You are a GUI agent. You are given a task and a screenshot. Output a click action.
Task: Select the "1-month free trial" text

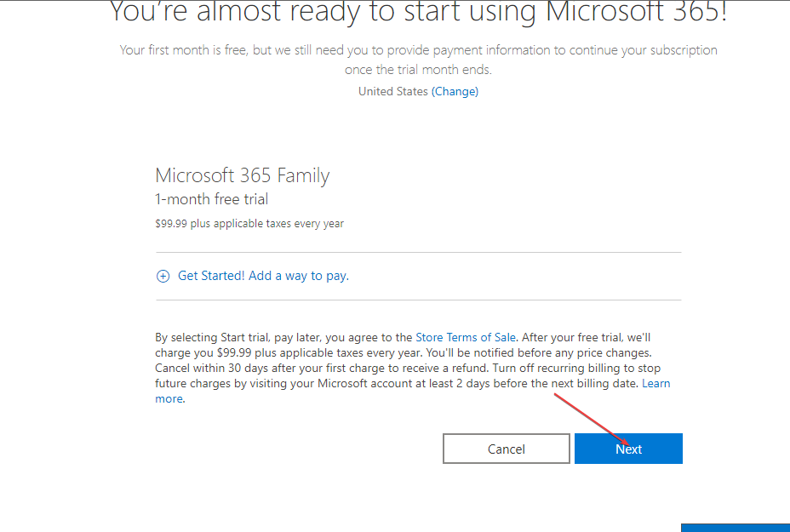211,199
